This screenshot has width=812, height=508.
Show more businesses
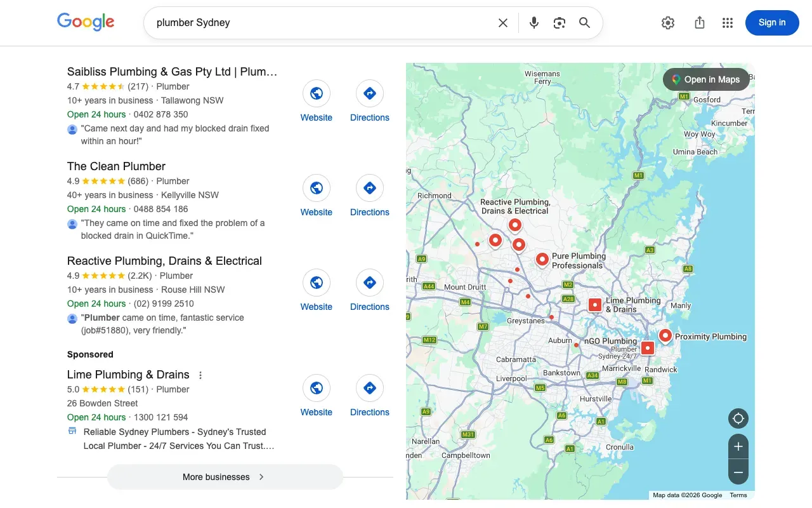(x=225, y=477)
